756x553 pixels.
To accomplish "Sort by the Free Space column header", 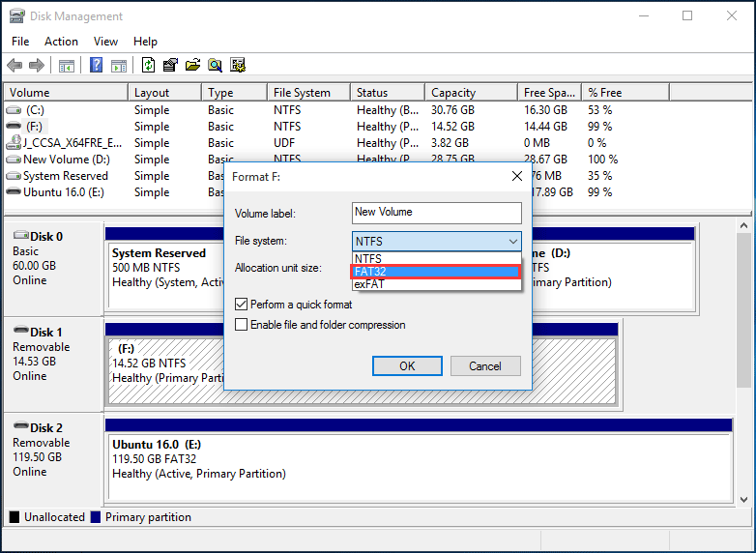I will point(550,92).
